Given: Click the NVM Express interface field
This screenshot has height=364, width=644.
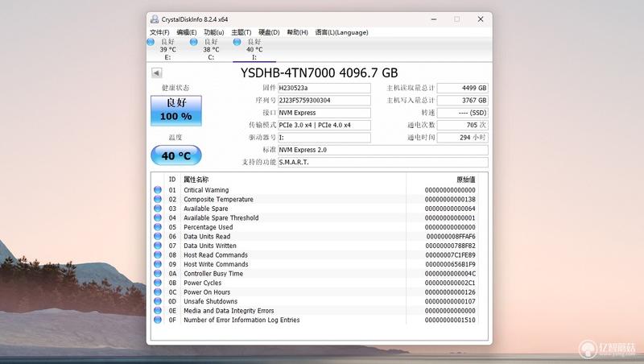Looking at the screenshot, I should pos(324,113).
